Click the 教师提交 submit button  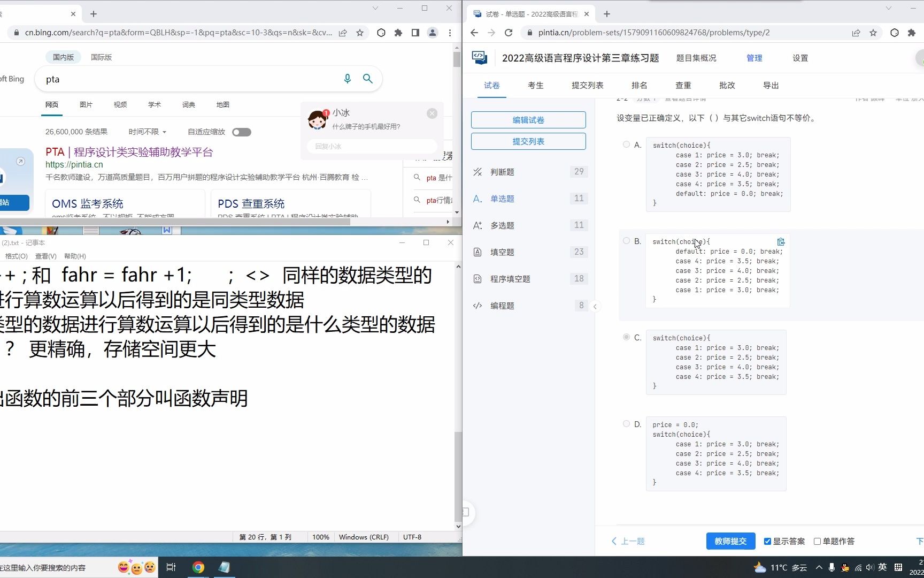[730, 541]
